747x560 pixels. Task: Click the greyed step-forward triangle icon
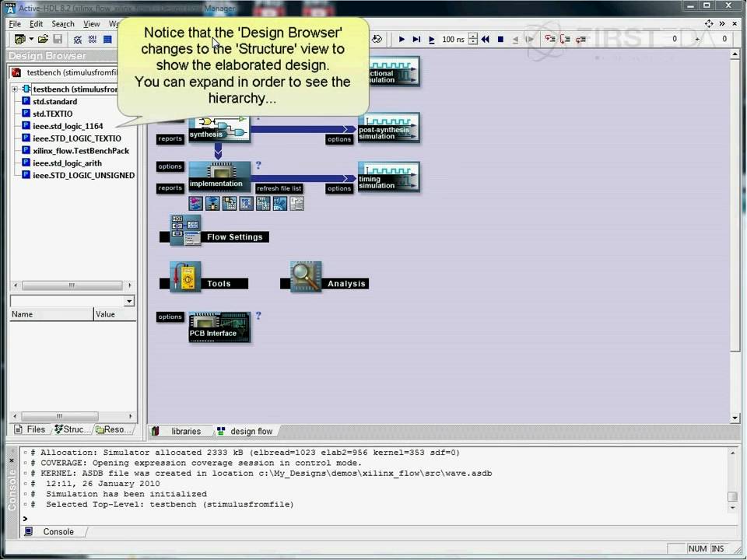click(529, 39)
